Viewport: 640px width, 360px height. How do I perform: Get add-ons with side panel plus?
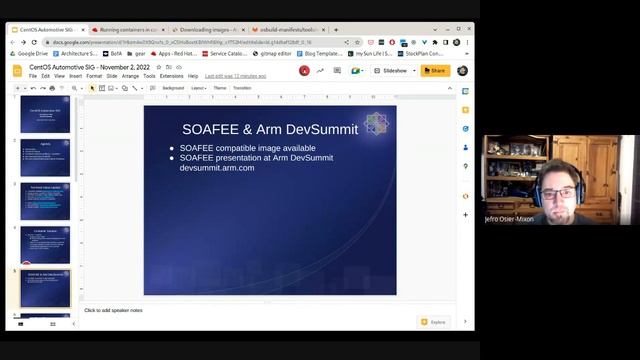point(465,215)
